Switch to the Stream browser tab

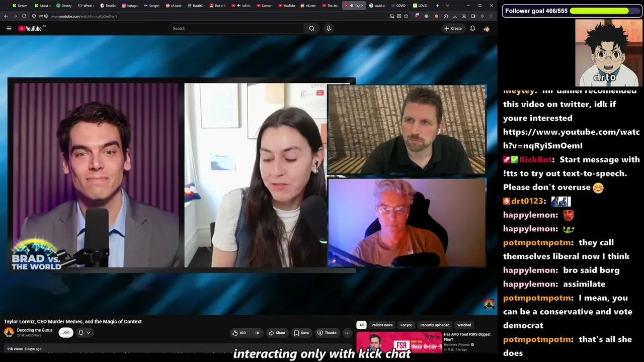coord(20,6)
